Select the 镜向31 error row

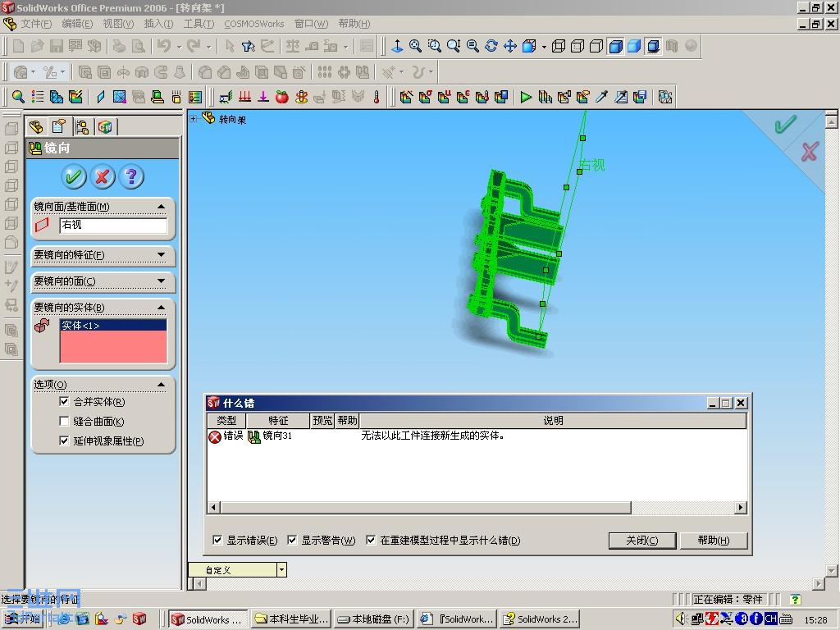(x=477, y=436)
